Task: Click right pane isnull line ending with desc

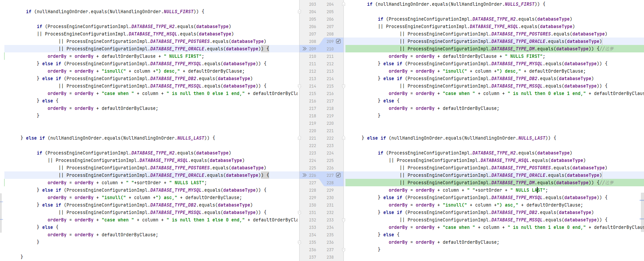Action: click(487, 71)
